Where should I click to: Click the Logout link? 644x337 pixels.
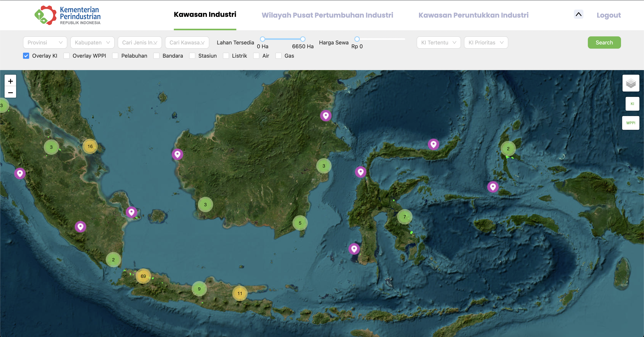(x=609, y=15)
